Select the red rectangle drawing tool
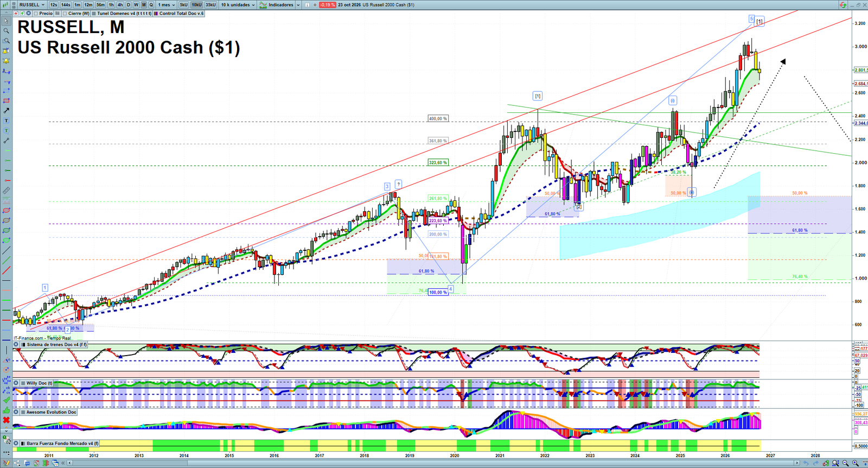This screenshot has height=468, width=868. tap(6, 100)
